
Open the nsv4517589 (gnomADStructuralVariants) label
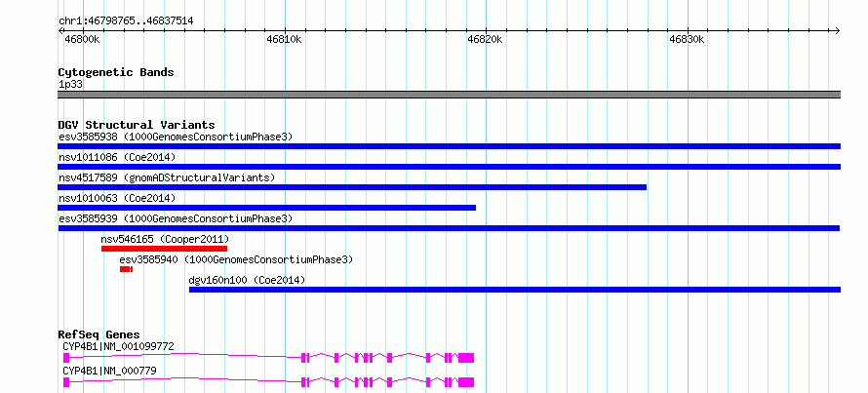(x=167, y=177)
